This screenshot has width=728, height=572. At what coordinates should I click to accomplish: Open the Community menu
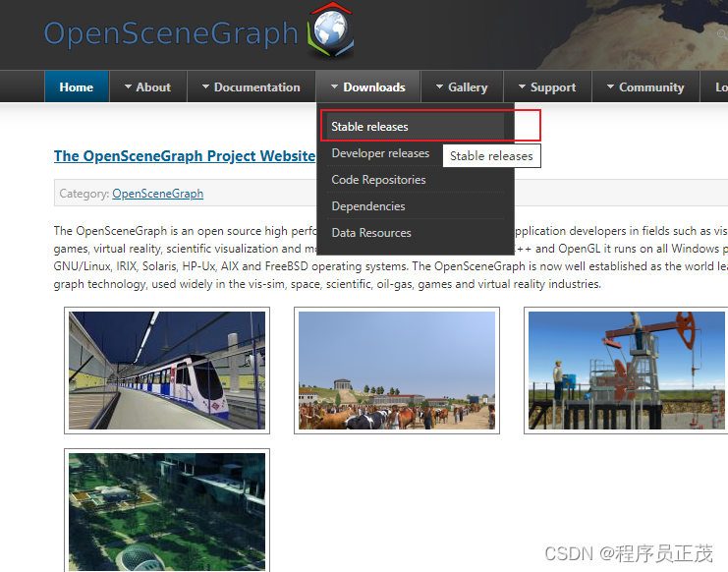click(x=645, y=86)
